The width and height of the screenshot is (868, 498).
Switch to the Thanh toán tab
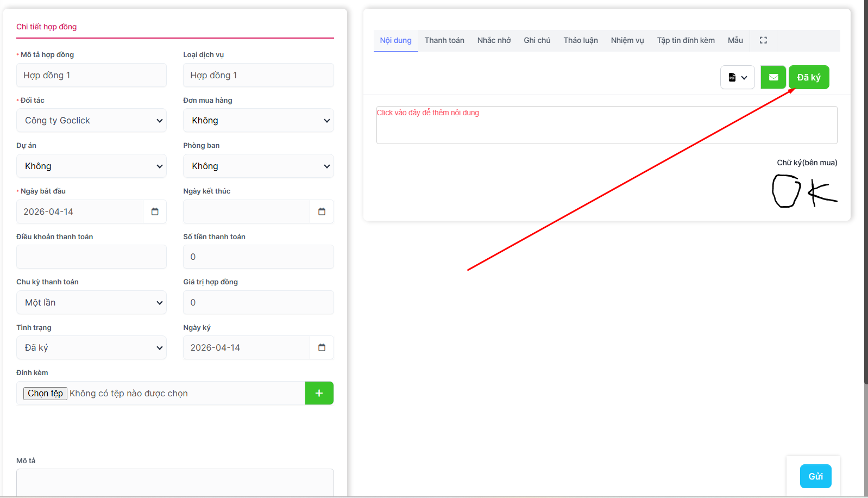(444, 40)
